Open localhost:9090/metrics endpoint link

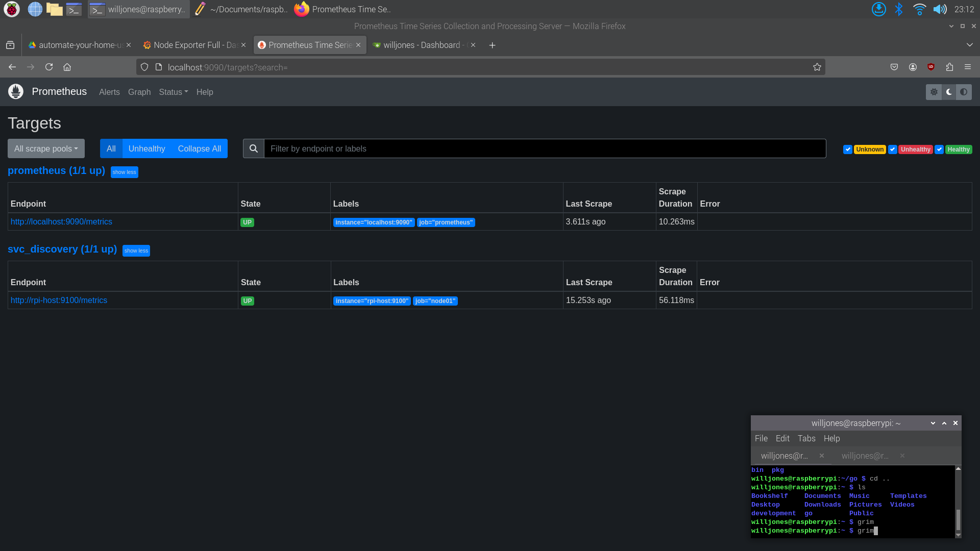[x=61, y=221]
